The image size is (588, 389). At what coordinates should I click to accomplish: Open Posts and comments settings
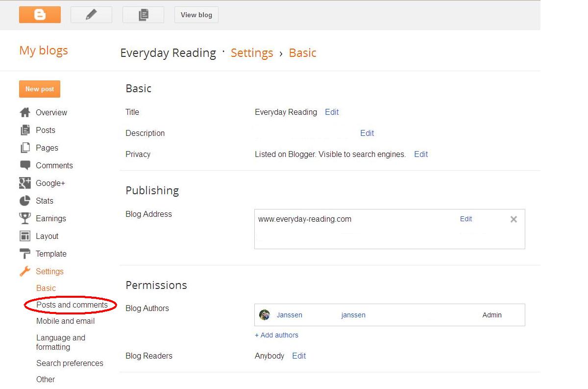click(x=72, y=305)
